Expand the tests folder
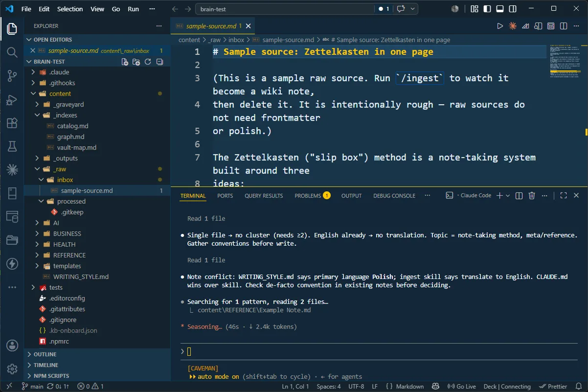 pos(33,287)
